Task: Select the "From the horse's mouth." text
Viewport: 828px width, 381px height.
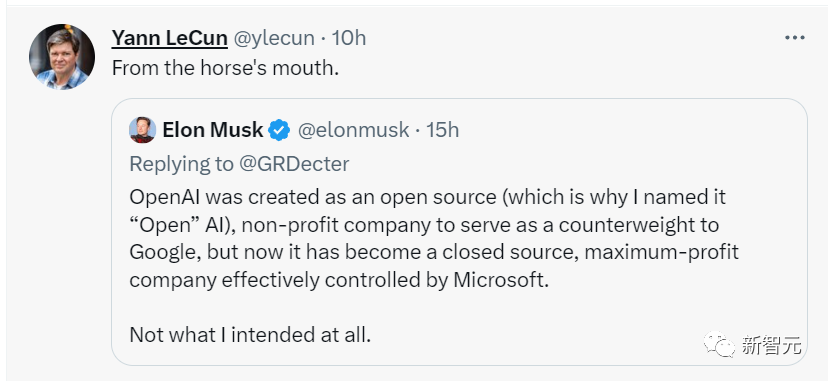Action: point(225,69)
